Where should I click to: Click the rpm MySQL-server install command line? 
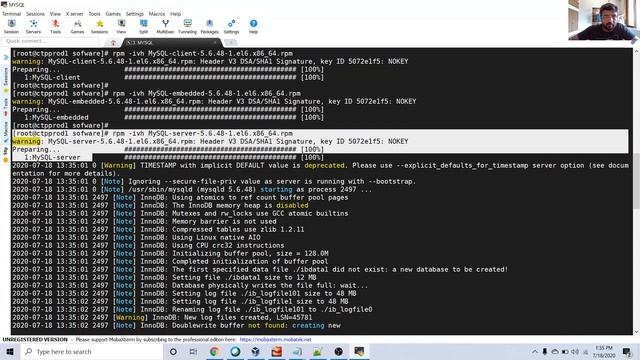click(153, 133)
